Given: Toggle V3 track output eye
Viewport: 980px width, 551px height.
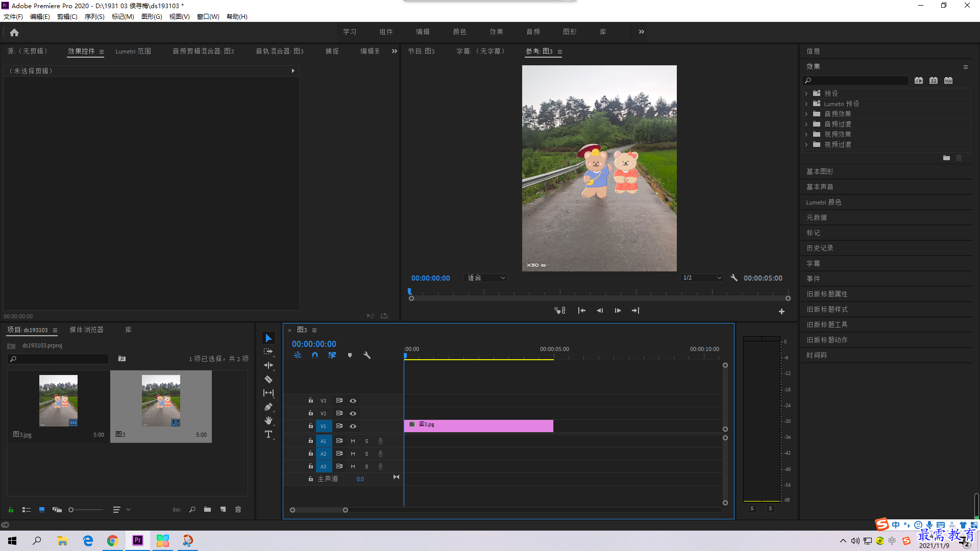Looking at the screenshot, I should click(x=353, y=400).
